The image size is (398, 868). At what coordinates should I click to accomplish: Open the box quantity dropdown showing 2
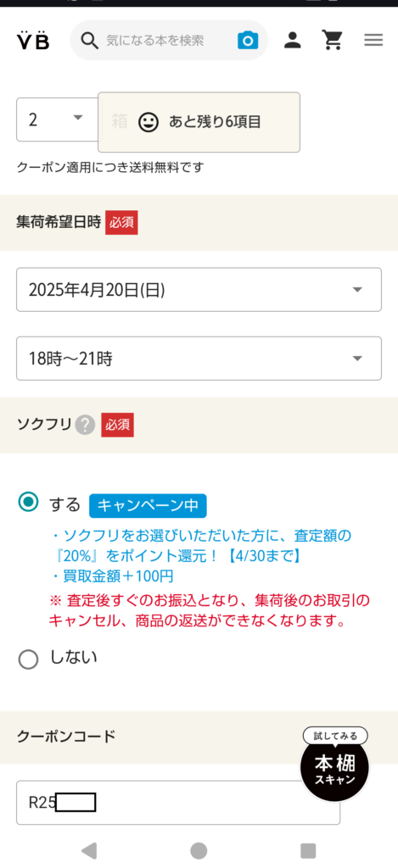point(58,120)
